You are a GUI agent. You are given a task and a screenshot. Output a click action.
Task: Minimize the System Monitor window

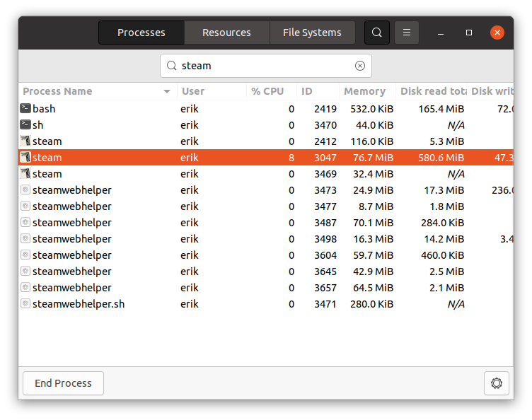441,33
